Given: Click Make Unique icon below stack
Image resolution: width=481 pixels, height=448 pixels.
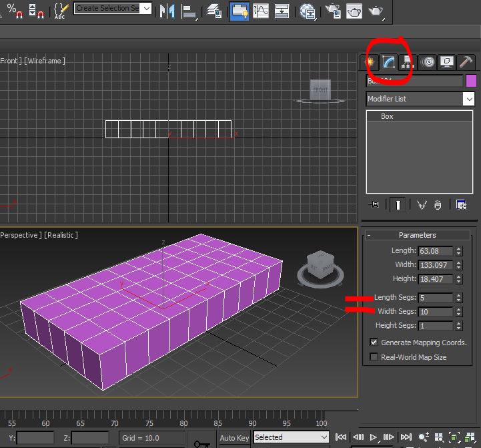Looking at the screenshot, I should pyautogui.click(x=421, y=205).
